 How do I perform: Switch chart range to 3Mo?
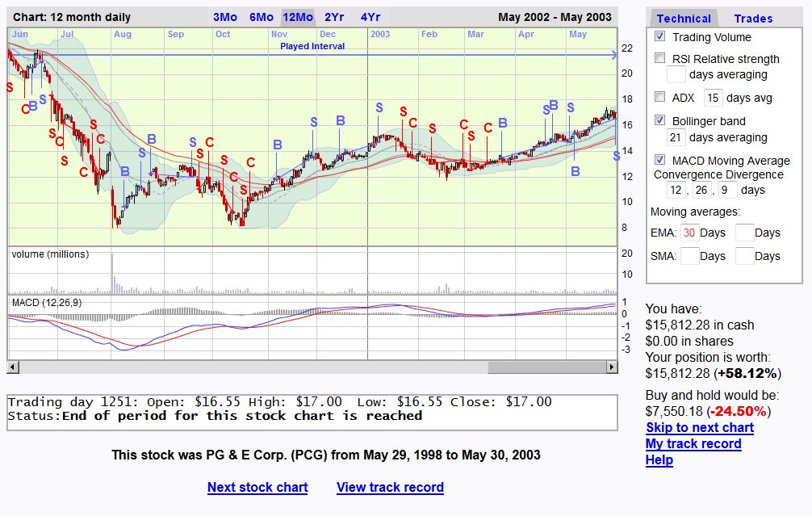224,17
